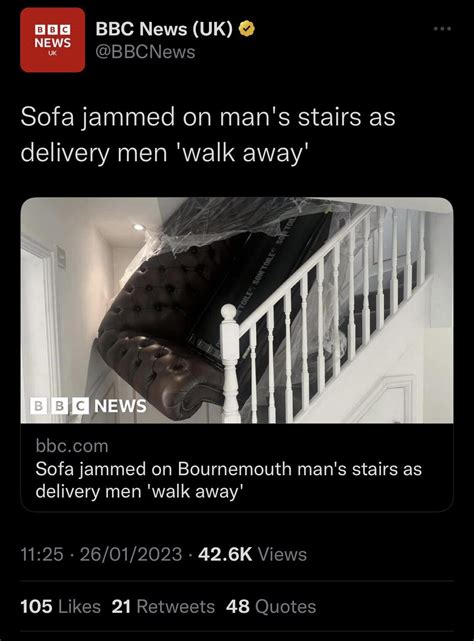Open the three-dot more options menu
The height and width of the screenshot is (641, 474).
[x=443, y=29]
